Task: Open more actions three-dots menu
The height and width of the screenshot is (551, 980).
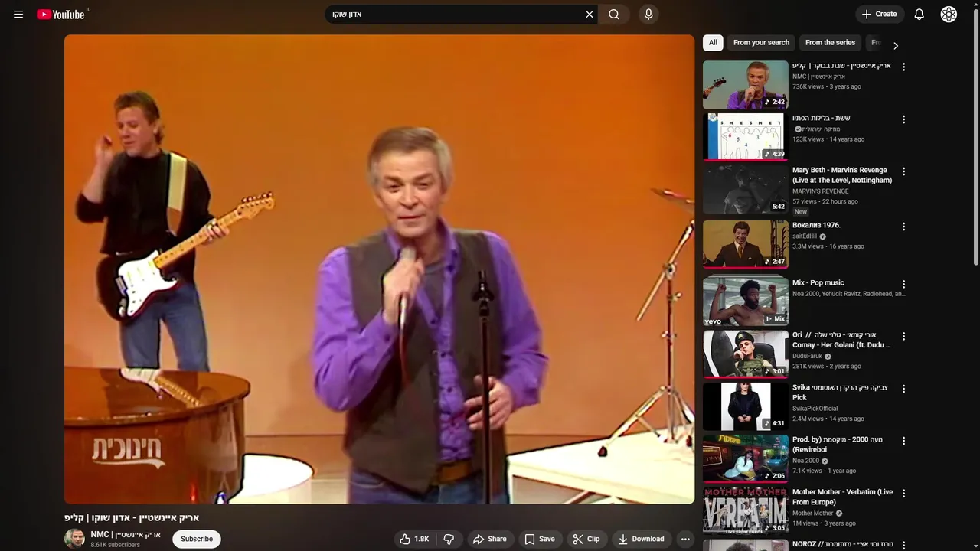Action: tap(685, 539)
